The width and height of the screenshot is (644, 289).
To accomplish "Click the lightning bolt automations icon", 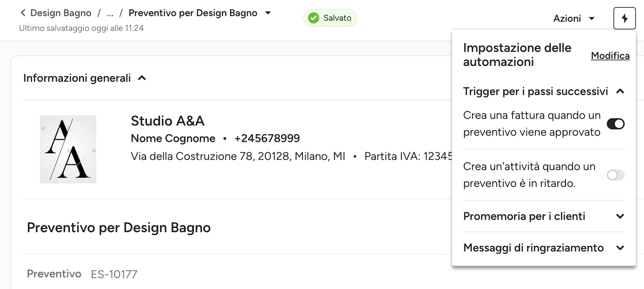I will click(624, 18).
